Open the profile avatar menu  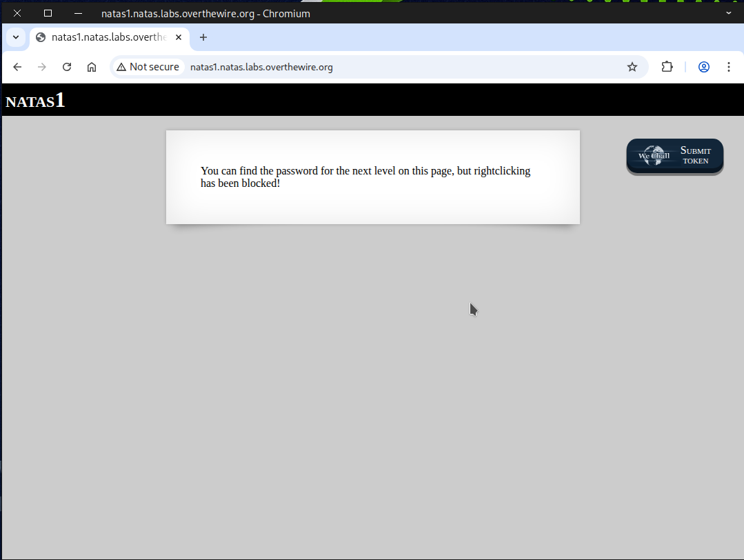coord(703,67)
